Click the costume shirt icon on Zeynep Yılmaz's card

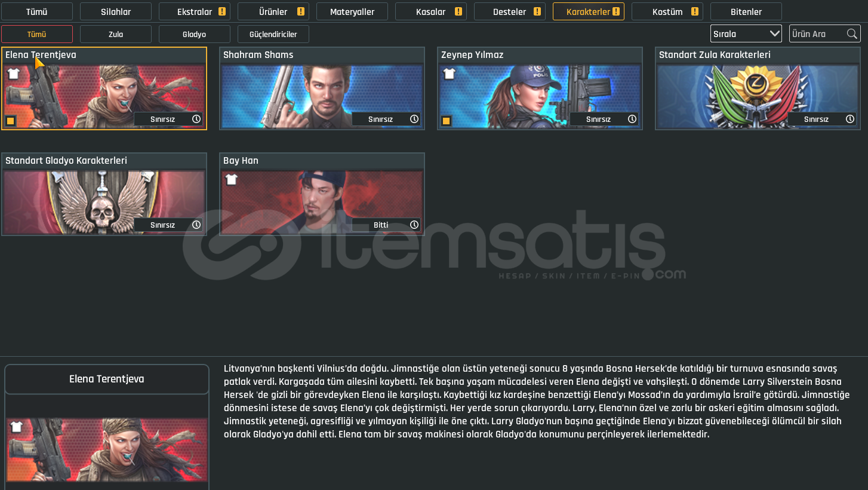pos(450,73)
